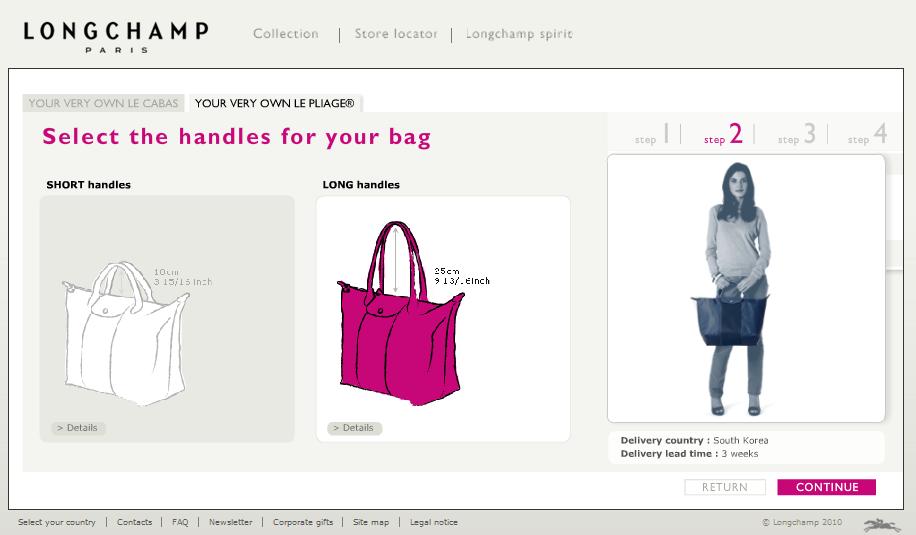The height and width of the screenshot is (535, 916).
Task: Click the model holding the bag preview
Action: point(737,289)
